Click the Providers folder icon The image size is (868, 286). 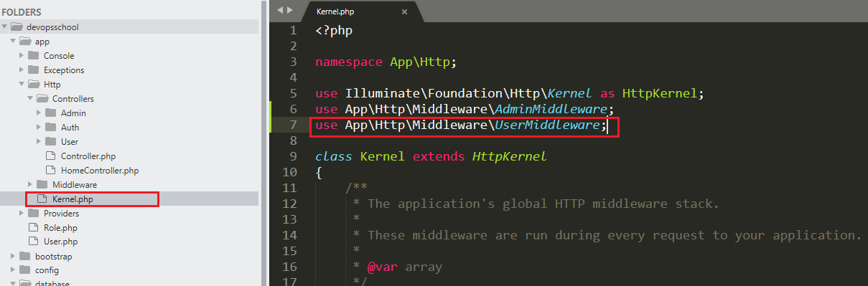click(x=33, y=214)
